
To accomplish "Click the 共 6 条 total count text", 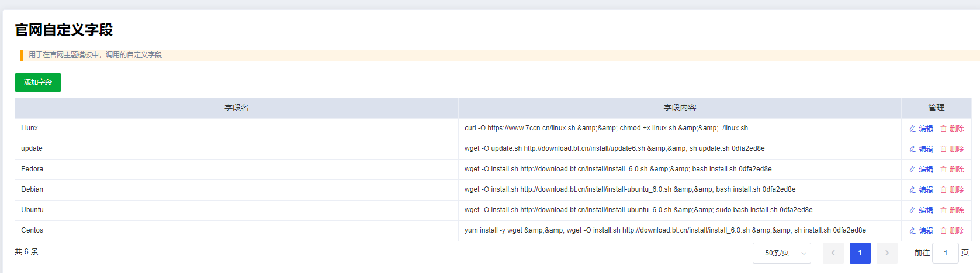I will click(26, 252).
